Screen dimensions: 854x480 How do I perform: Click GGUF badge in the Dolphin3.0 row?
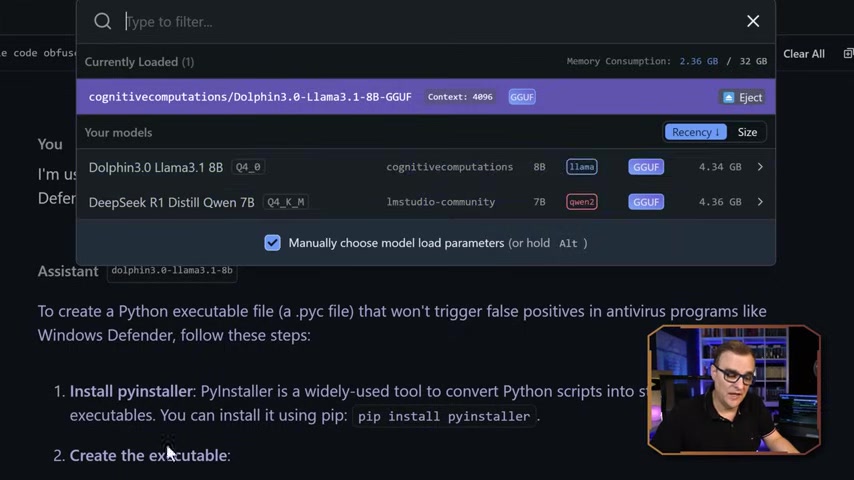tap(646, 167)
